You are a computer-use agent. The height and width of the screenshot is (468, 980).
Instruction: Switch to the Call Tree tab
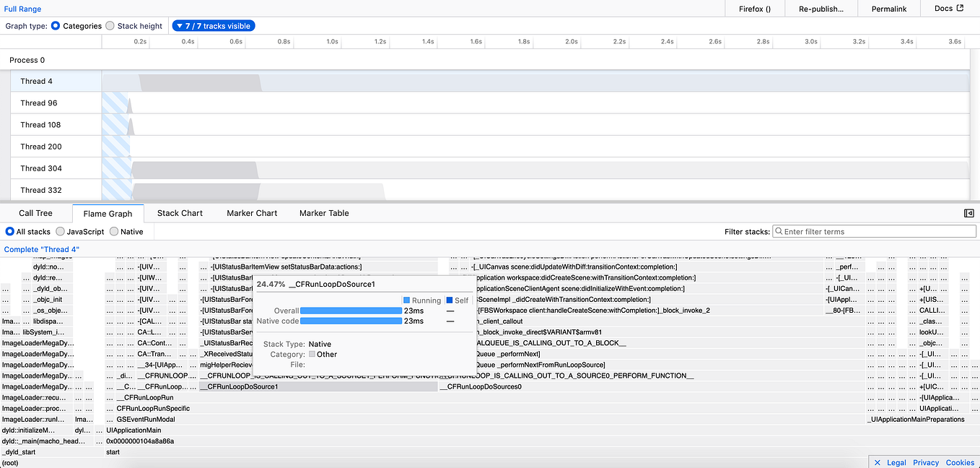point(35,213)
